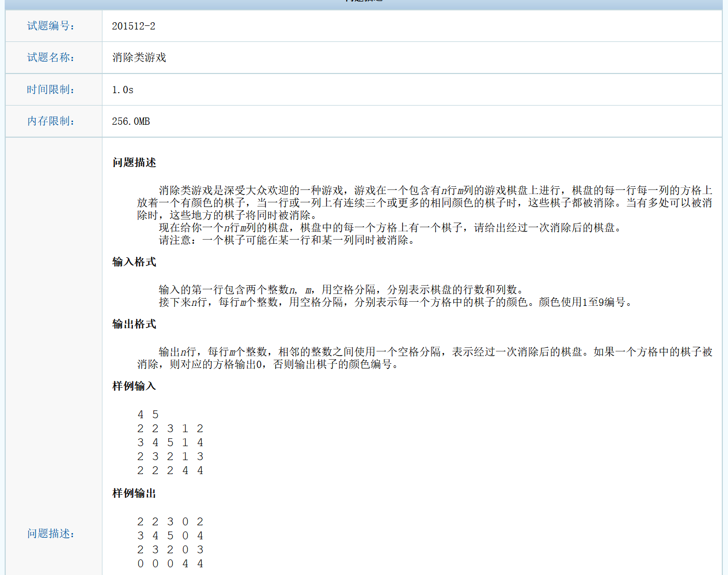Click the 样例输入 section heading

pyautogui.click(x=134, y=386)
